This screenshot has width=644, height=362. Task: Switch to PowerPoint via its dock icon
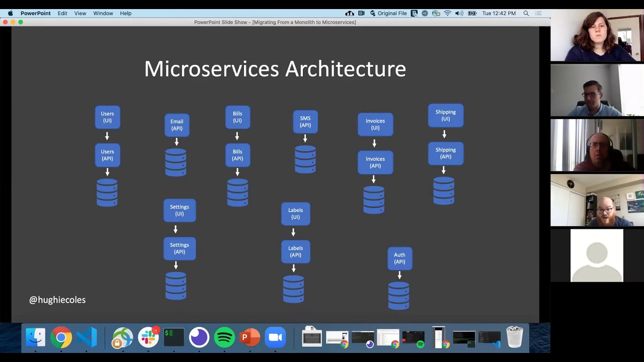pyautogui.click(x=250, y=337)
